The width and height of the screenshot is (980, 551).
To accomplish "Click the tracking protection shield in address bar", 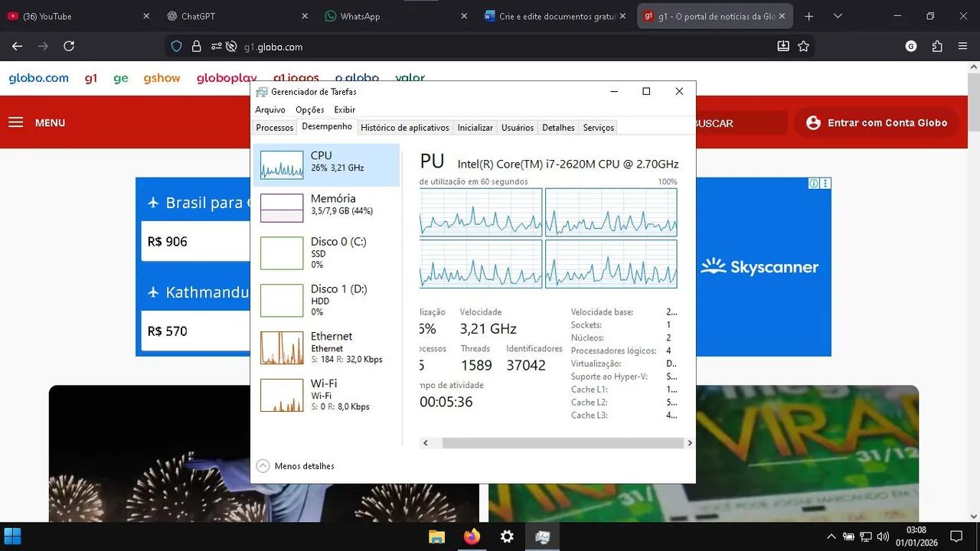I will coord(176,46).
